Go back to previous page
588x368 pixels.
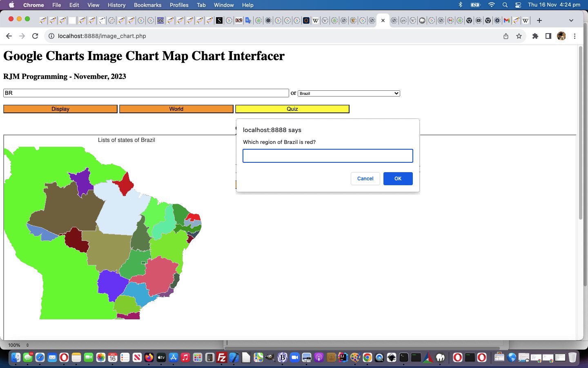pyautogui.click(x=9, y=36)
